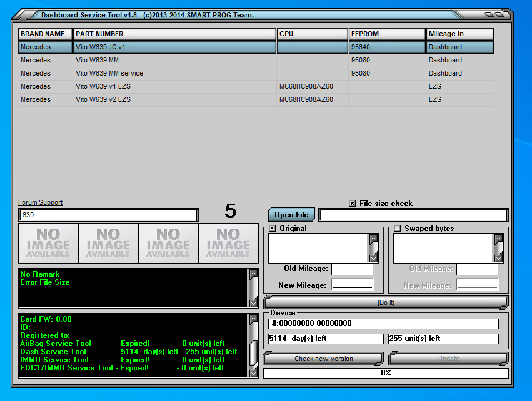
Task: Click the card info box's scroll down arrow
Action: coord(253,373)
